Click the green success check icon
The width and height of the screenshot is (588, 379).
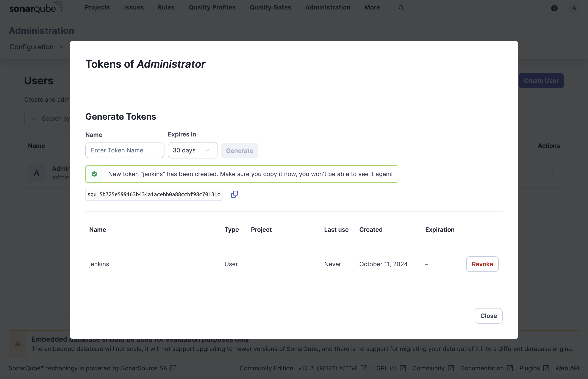point(94,174)
